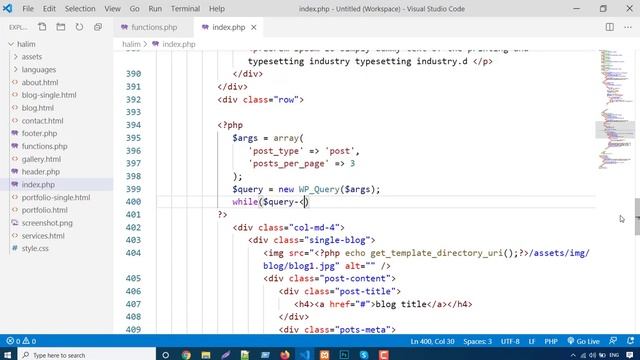Open the editor More Actions ellipsis
This screenshot has height=360, width=640.
(628, 27)
